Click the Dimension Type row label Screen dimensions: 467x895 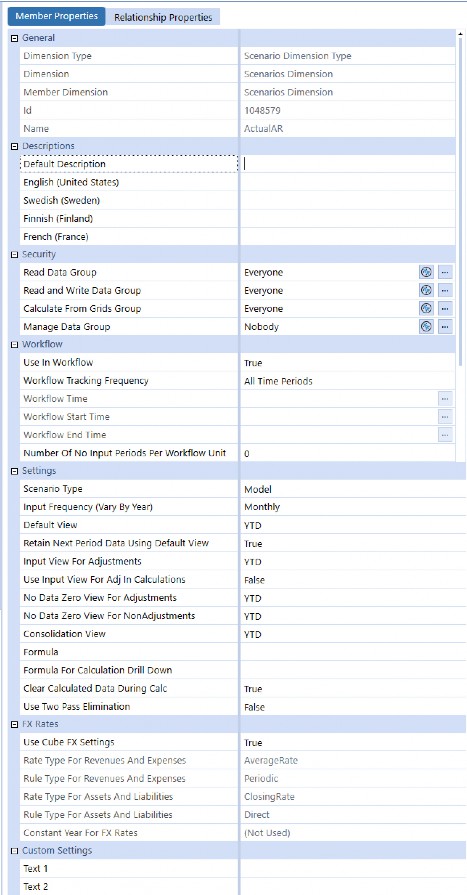pyautogui.click(x=57, y=56)
